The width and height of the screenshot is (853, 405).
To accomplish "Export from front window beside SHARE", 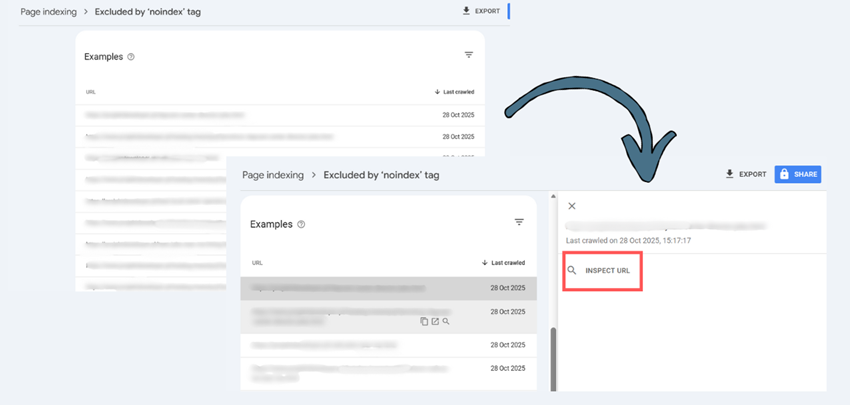I will click(x=746, y=174).
